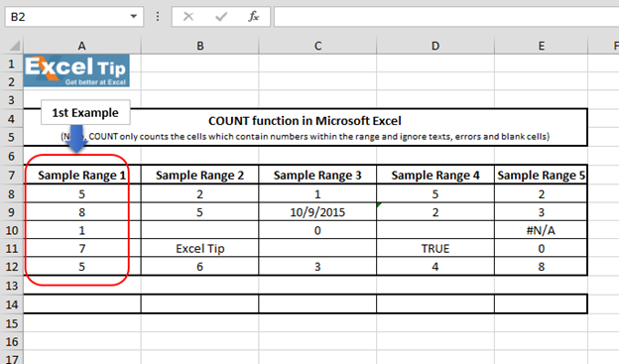Image resolution: width=619 pixels, height=364 pixels.
Task: Select cell A10 containing 1
Action: 81,230
